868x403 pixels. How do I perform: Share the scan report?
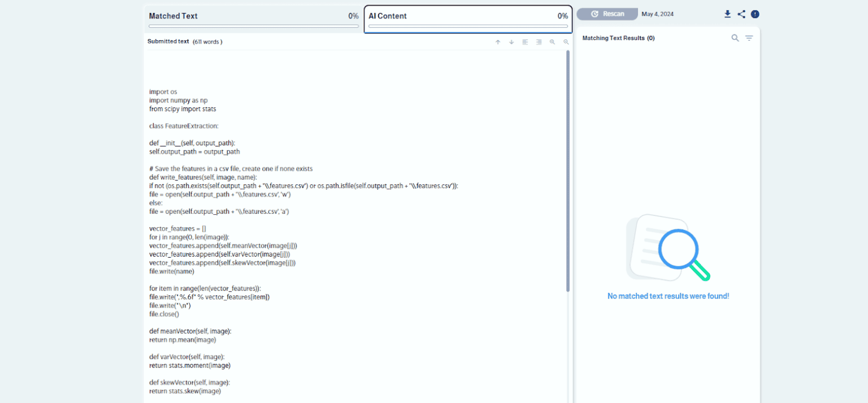[x=741, y=14]
